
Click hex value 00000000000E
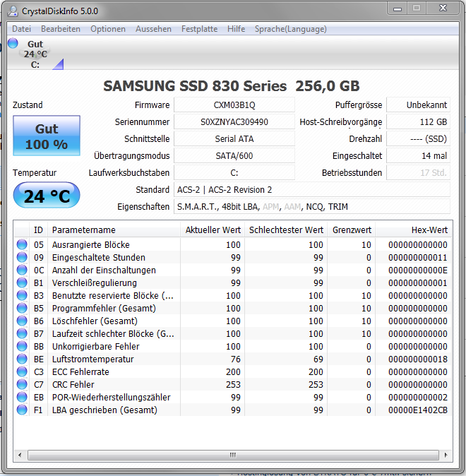[418, 270]
